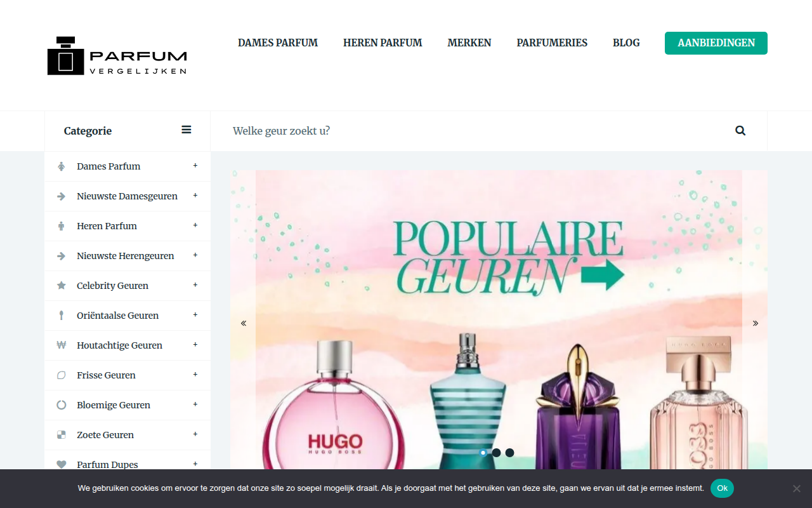Click the icon beside Houtachtige Geuren
This screenshot has width=812, height=508.
coord(62,345)
